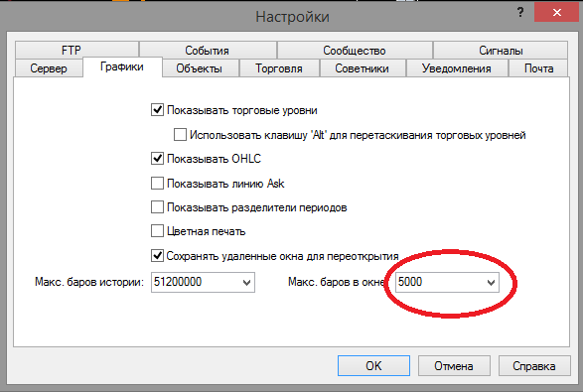Open the Советники tab

point(363,68)
